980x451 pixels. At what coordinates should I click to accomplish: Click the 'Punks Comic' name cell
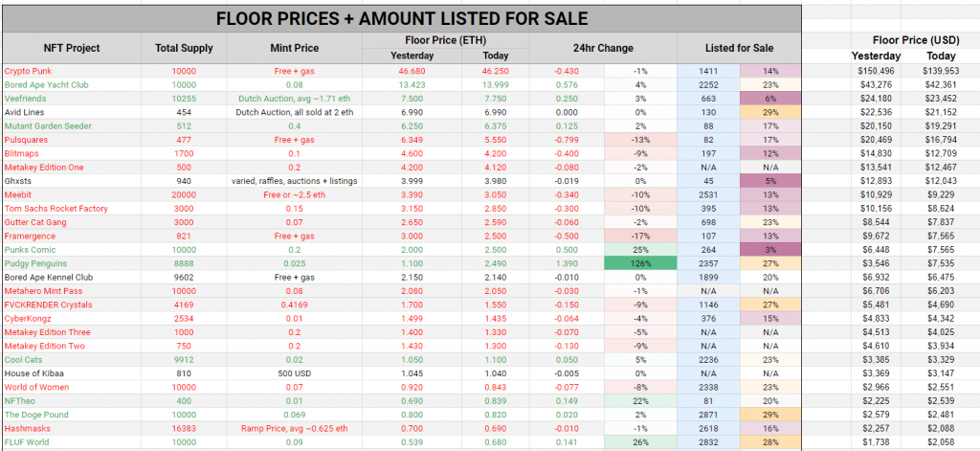click(x=72, y=250)
